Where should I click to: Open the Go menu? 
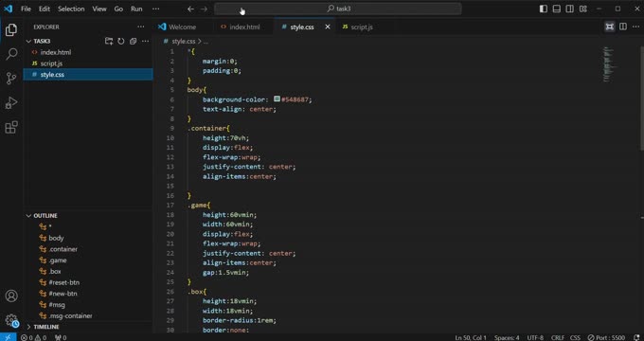pyautogui.click(x=118, y=9)
